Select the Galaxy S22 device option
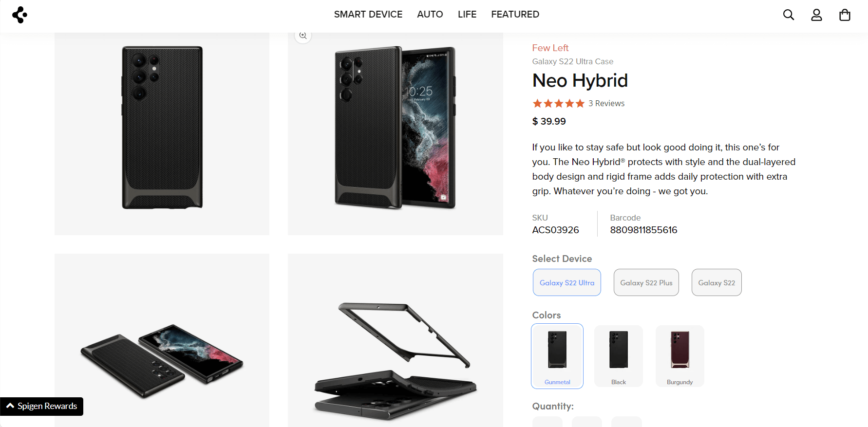Viewport: 868px width, 427px height. (x=716, y=282)
